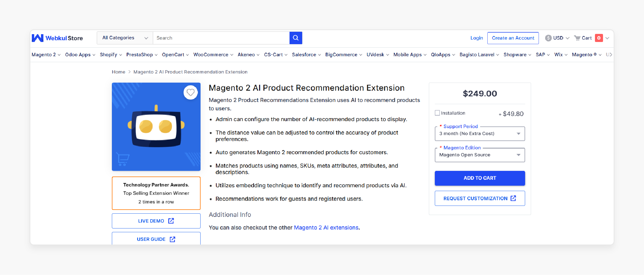
Task: Click the USD currency dollar icon
Action: pyautogui.click(x=548, y=38)
